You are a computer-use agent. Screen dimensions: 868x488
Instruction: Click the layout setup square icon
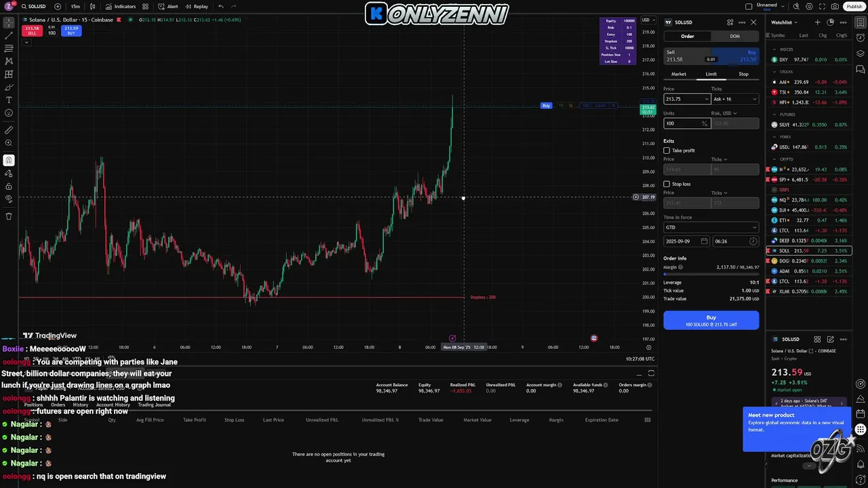[749, 6]
